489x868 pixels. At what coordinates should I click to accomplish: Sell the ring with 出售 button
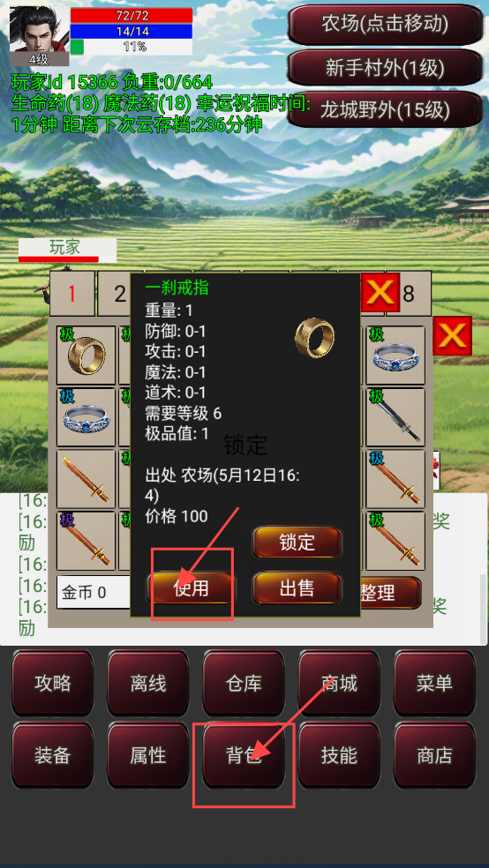point(297,587)
